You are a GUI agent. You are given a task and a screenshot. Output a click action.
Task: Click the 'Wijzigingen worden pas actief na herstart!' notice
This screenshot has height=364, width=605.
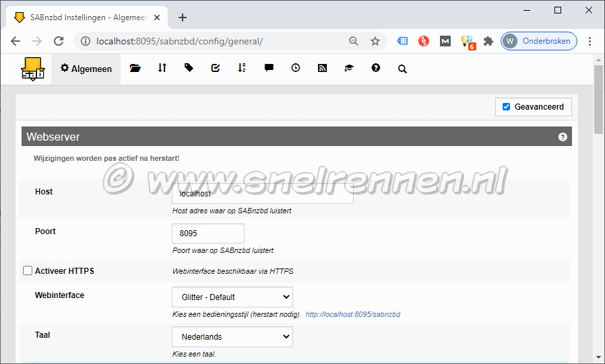106,158
